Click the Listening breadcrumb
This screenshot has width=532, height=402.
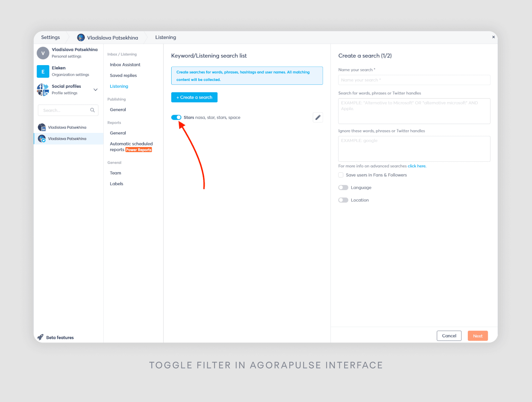[166, 37]
